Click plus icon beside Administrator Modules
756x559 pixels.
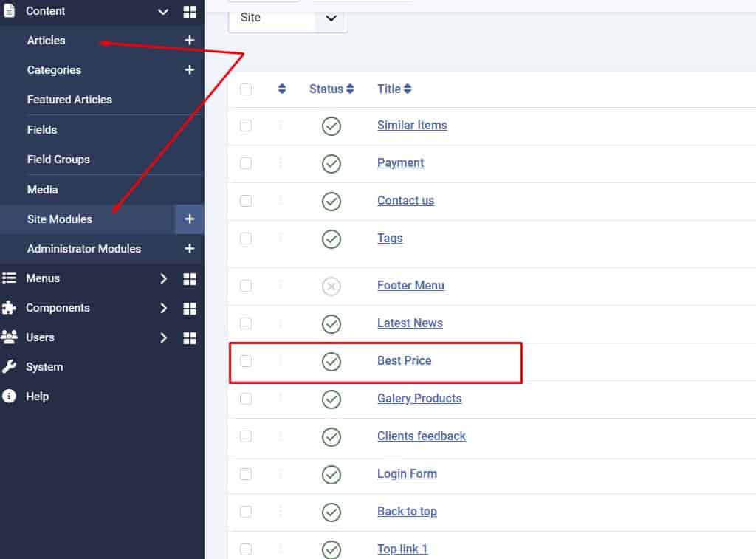tap(189, 249)
